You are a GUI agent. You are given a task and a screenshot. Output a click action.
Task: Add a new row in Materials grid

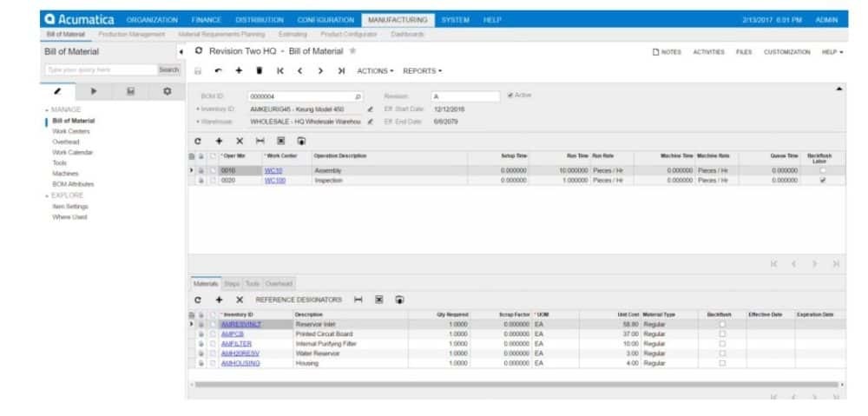(219, 299)
